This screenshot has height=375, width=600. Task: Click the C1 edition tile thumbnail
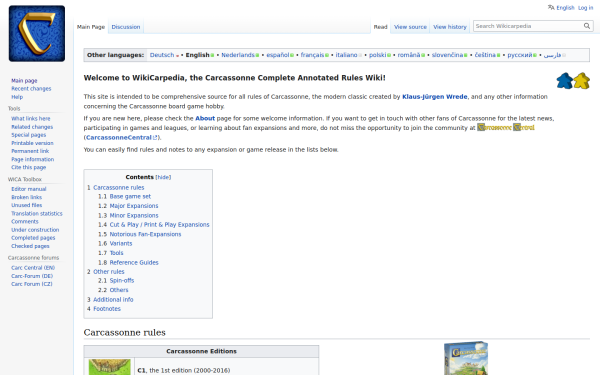[109, 367]
